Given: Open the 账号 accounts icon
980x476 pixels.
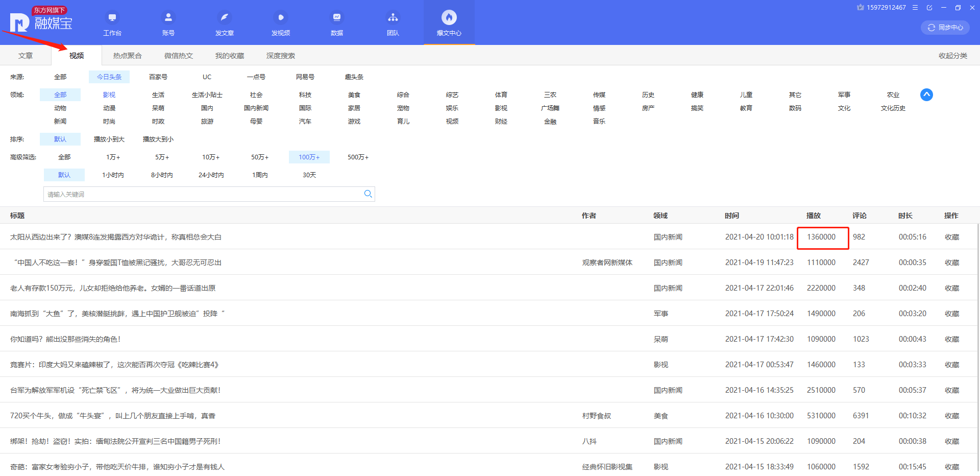Looking at the screenshot, I should tap(168, 17).
